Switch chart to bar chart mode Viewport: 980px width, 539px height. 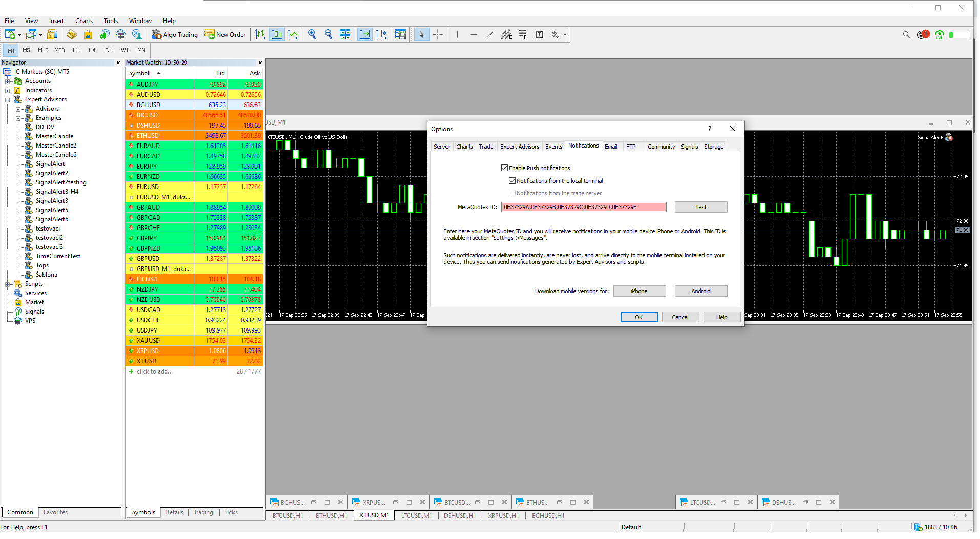pos(260,34)
